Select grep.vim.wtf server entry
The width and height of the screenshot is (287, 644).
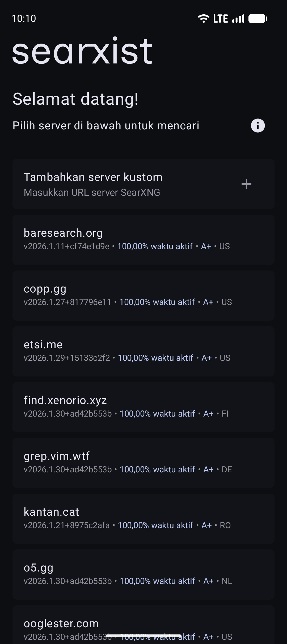[x=143, y=463]
